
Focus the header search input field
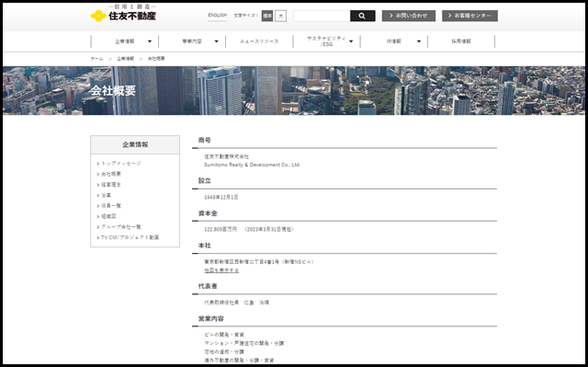point(322,16)
